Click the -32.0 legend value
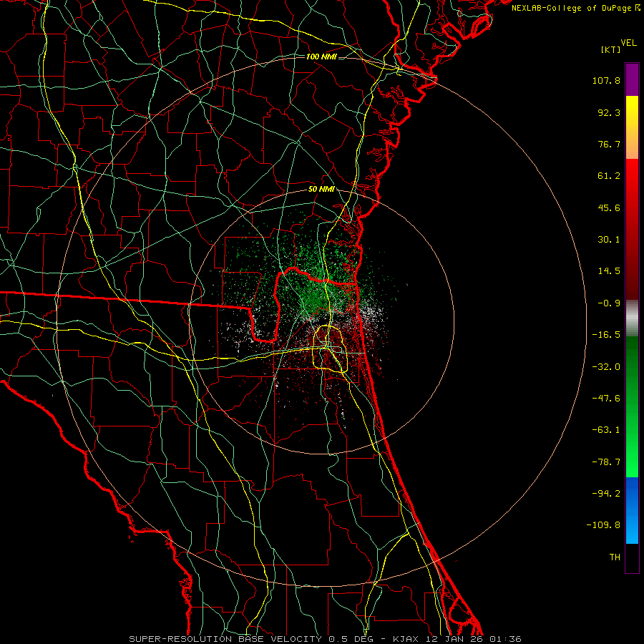The image size is (644, 644). pyautogui.click(x=606, y=367)
